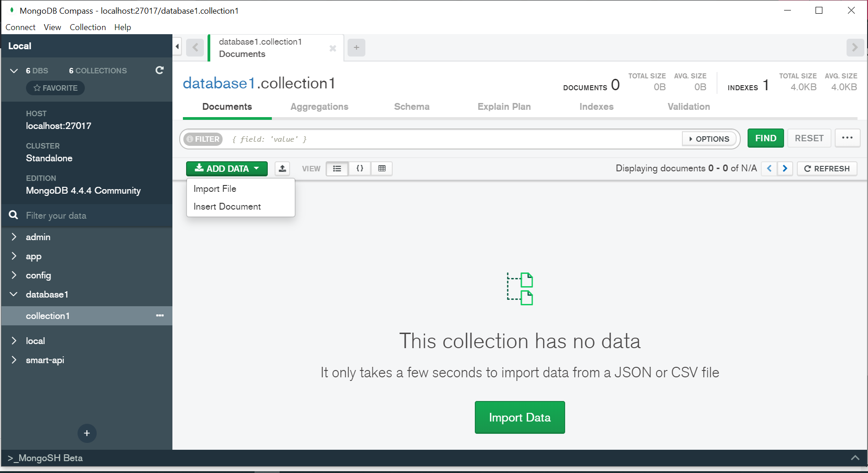Screen dimensions: 868x473
Task: Open the Collection menu
Action: [88, 27]
